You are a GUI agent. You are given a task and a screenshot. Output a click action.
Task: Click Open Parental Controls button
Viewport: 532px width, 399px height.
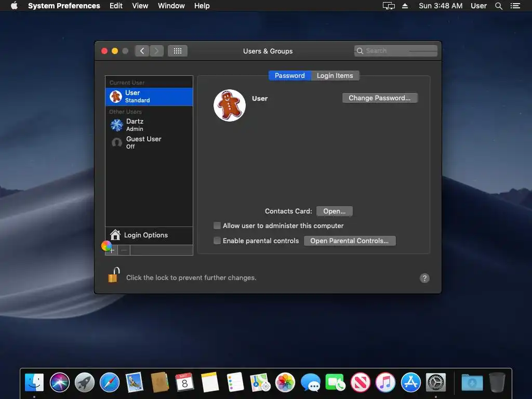(350, 241)
